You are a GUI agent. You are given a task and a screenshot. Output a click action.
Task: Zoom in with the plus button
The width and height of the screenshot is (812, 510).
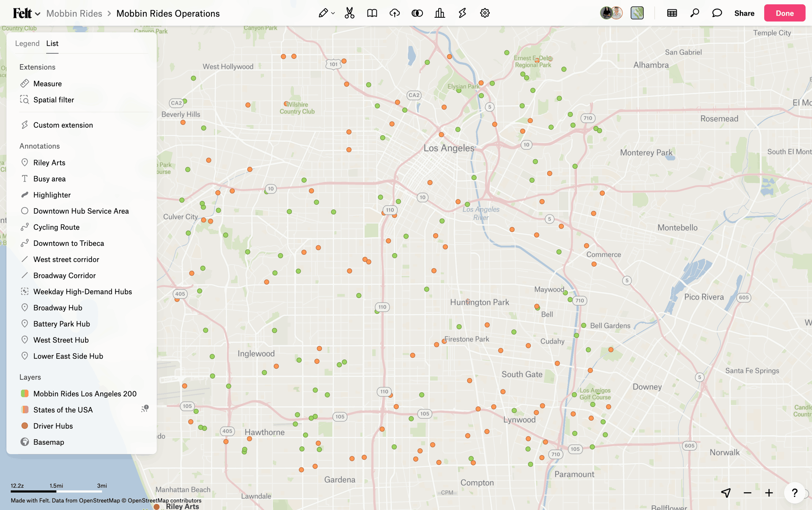769,493
